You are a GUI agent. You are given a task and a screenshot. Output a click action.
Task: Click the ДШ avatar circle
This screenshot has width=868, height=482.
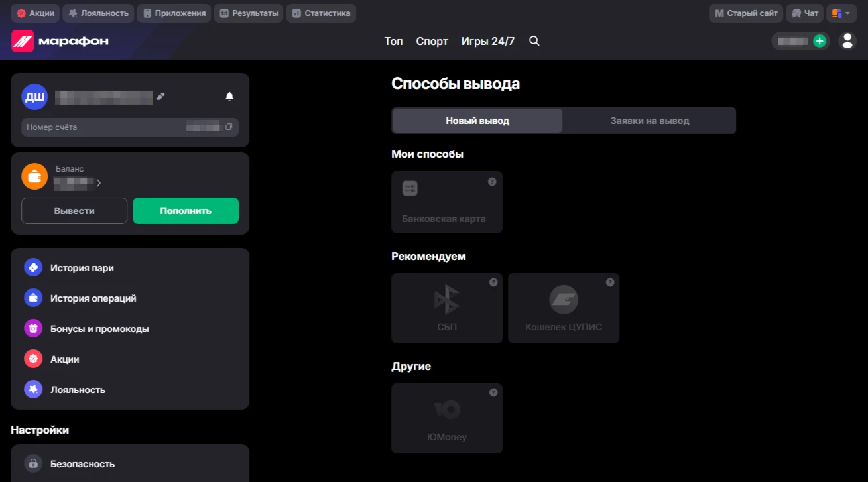34,97
